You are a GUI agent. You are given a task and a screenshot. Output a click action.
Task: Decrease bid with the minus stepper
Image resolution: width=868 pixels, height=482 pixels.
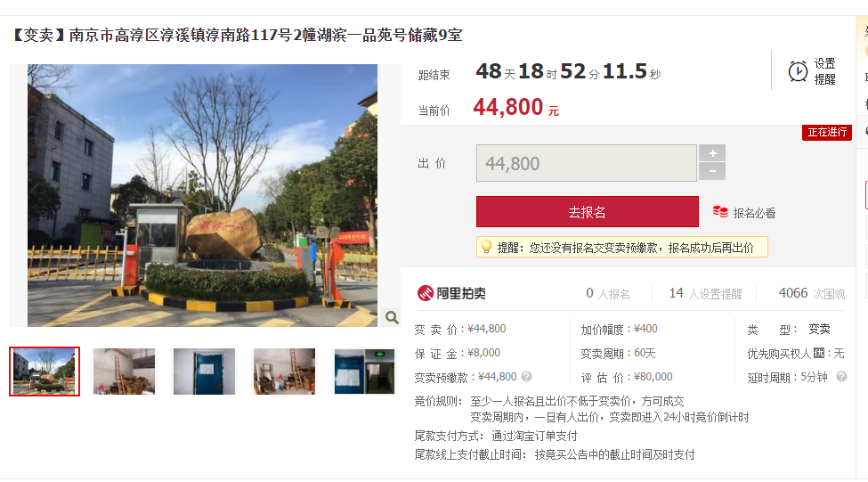click(712, 171)
